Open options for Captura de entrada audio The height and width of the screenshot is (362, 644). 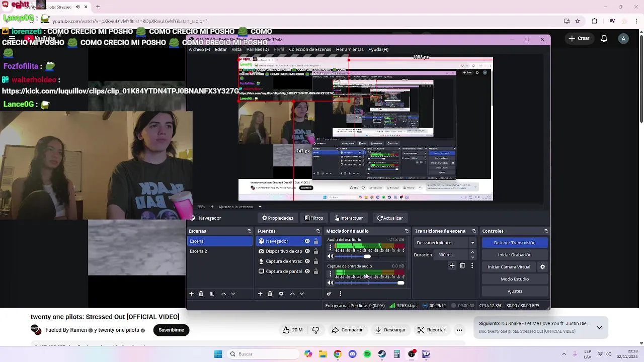point(330,274)
